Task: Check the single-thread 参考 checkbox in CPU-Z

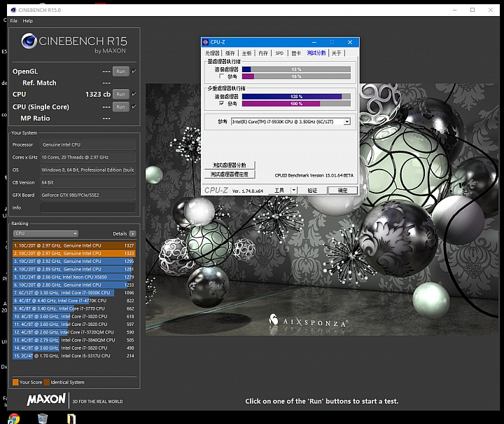Action: [221, 76]
